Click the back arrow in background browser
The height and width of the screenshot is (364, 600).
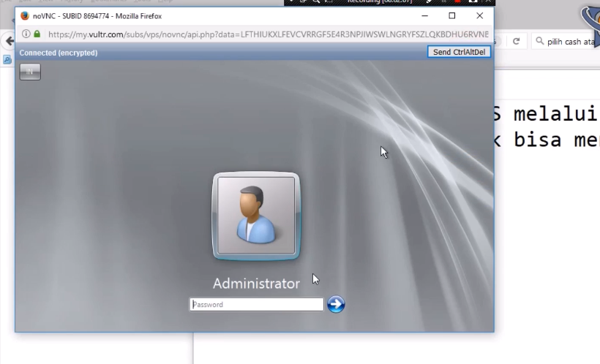(x=7, y=42)
